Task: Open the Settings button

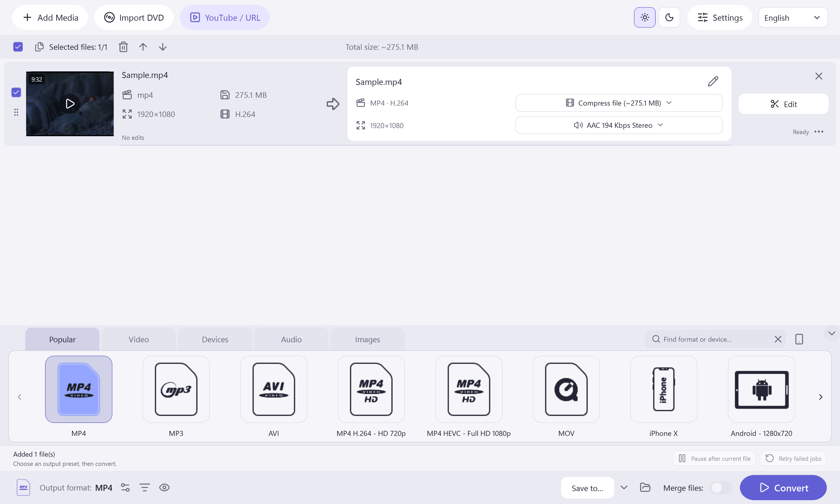Action: point(720,17)
